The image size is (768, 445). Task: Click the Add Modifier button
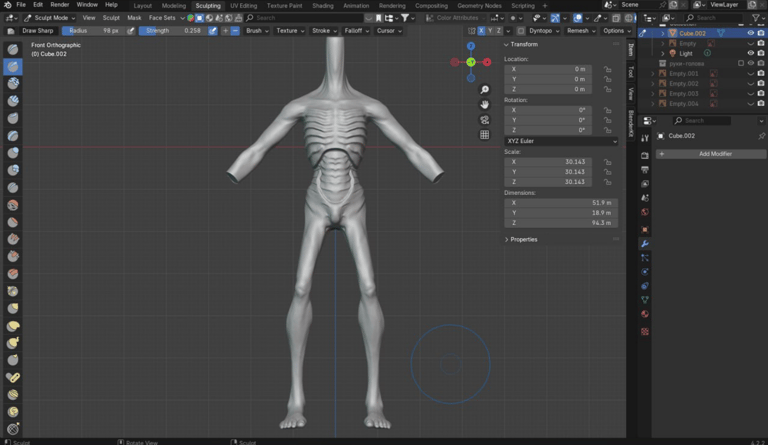pos(714,154)
